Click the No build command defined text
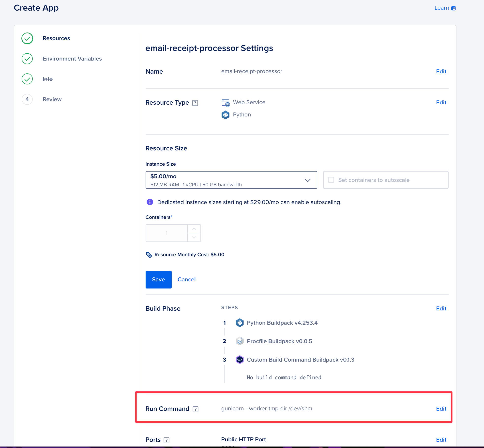 click(284, 378)
